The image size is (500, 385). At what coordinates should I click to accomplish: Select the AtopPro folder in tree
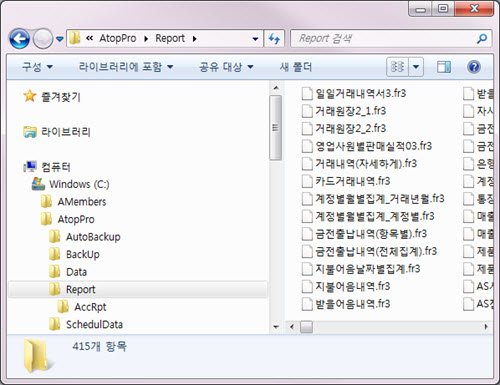click(76, 219)
